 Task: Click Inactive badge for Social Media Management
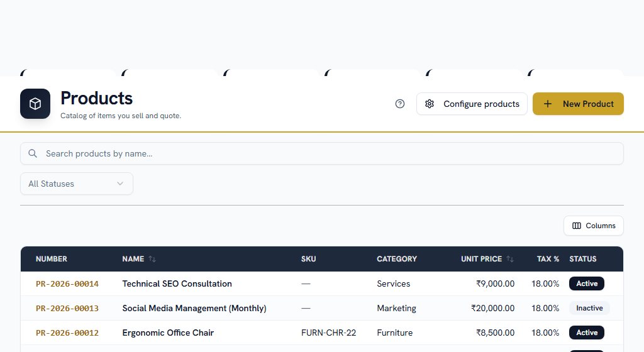589,308
